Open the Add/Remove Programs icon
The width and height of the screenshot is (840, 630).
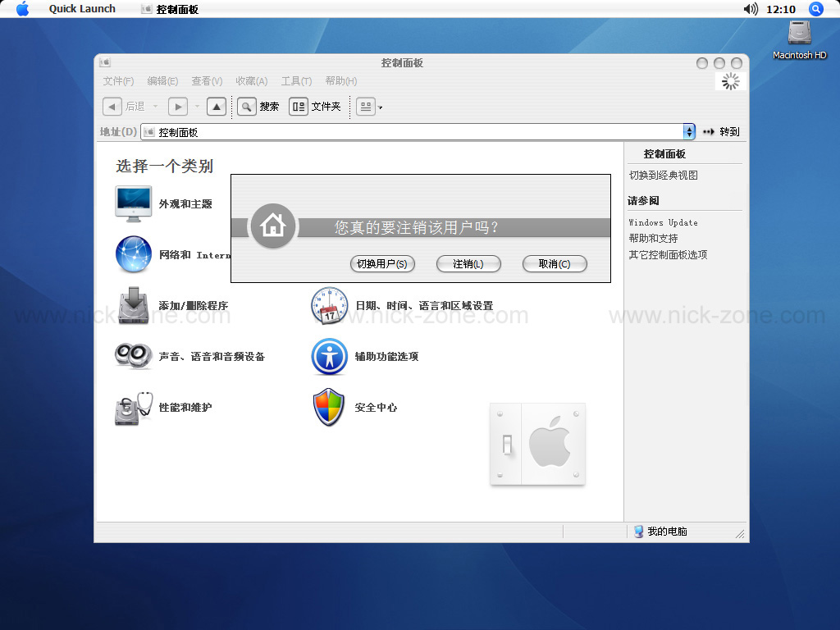click(x=134, y=305)
